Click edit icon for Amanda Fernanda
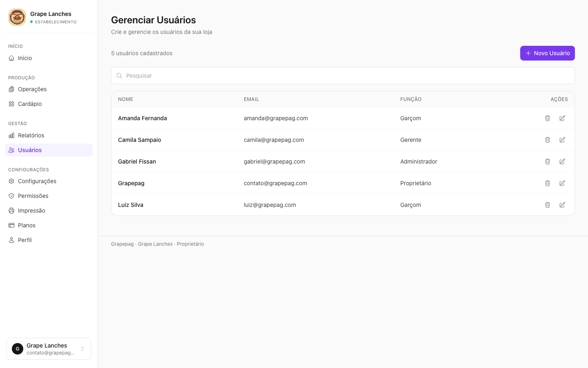The height and width of the screenshot is (368, 588). (x=562, y=118)
